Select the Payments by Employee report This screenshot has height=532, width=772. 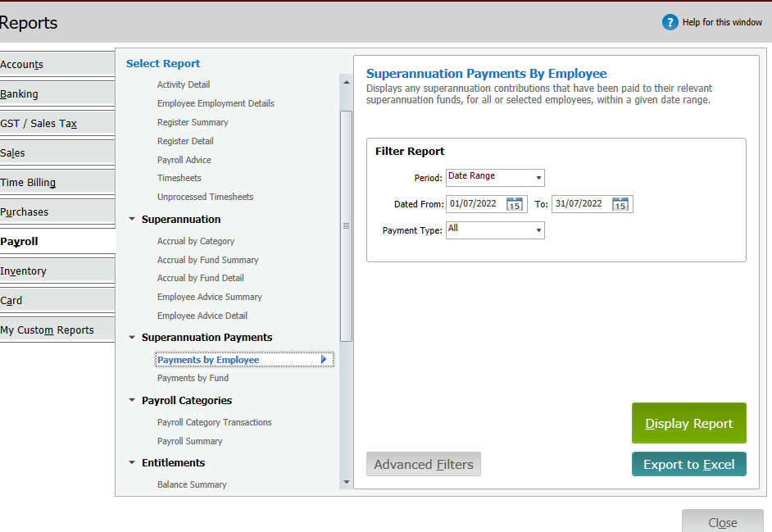coord(244,360)
